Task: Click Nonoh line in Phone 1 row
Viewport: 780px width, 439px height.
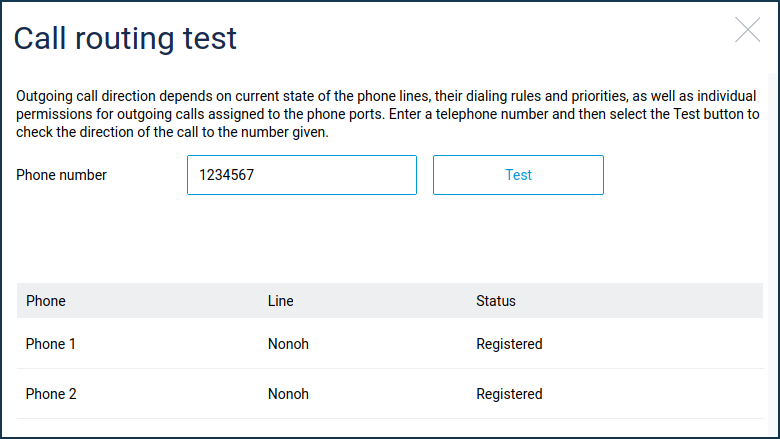Action: [288, 344]
